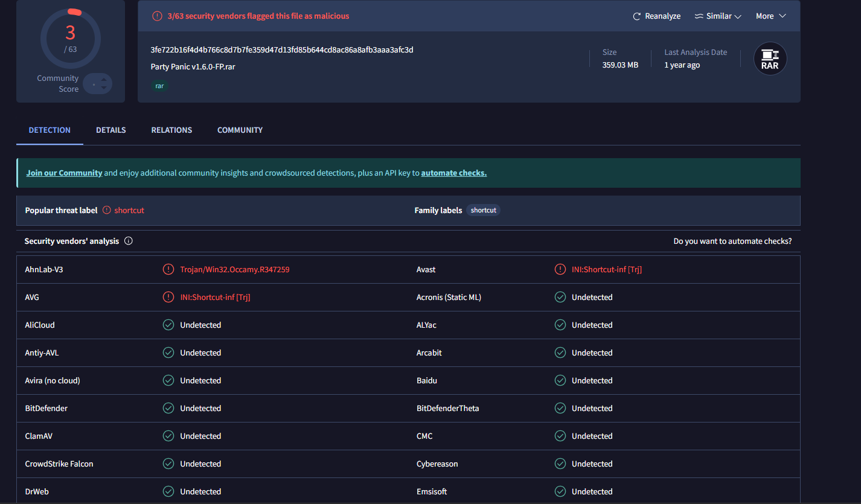Click the green check icon for Cybereason

(x=560, y=464)
